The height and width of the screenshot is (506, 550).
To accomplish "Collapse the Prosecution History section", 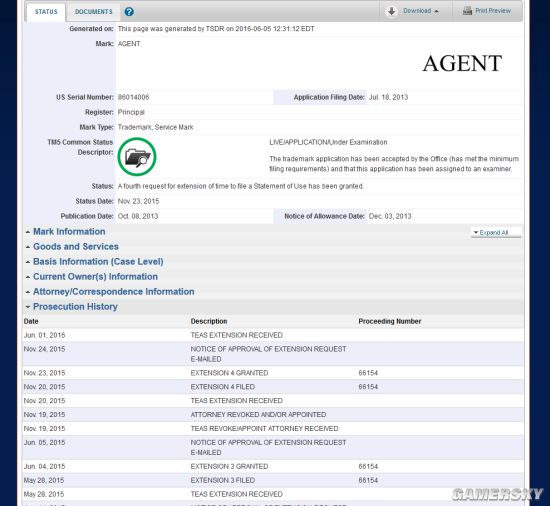I will (x=75, y=307).
